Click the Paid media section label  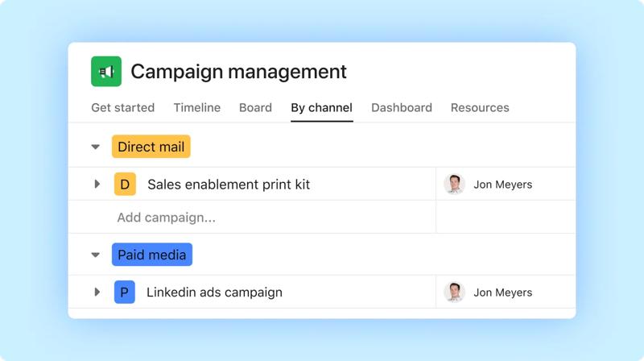[152, 255]
